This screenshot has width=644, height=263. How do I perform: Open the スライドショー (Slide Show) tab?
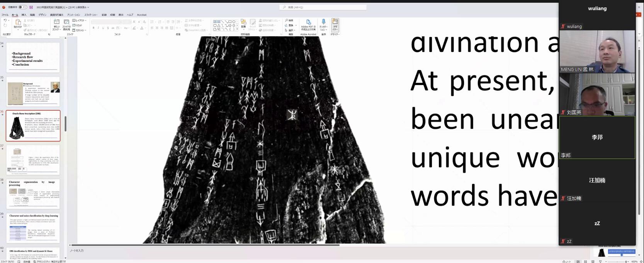tap(91, 15)
